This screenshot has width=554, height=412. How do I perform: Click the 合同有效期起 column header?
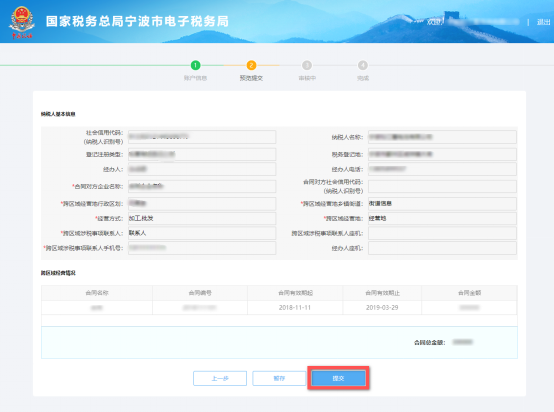tap(295, 293)
